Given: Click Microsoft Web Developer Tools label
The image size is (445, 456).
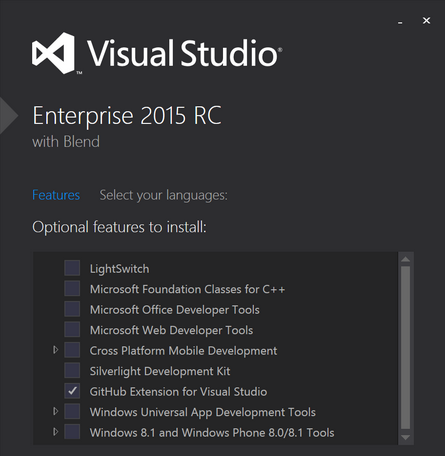Looking at the screenshot, I should pyautogui.click(x=171, y=330).
